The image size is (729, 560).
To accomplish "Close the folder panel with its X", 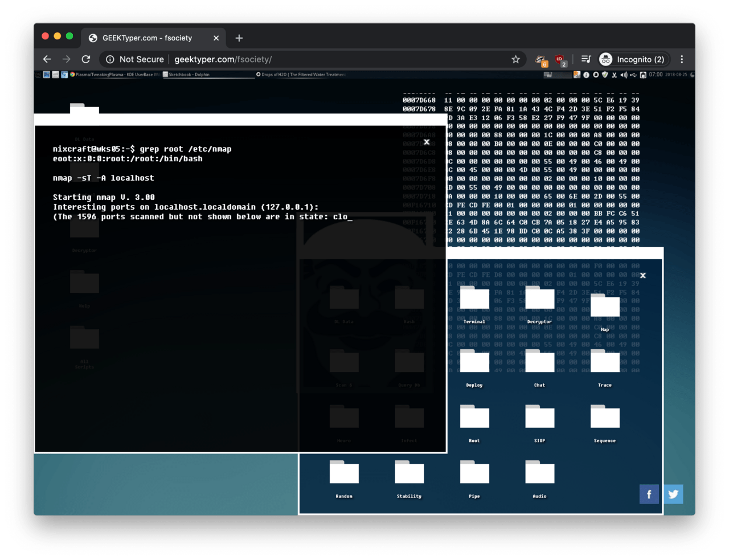I will [643, 275].
